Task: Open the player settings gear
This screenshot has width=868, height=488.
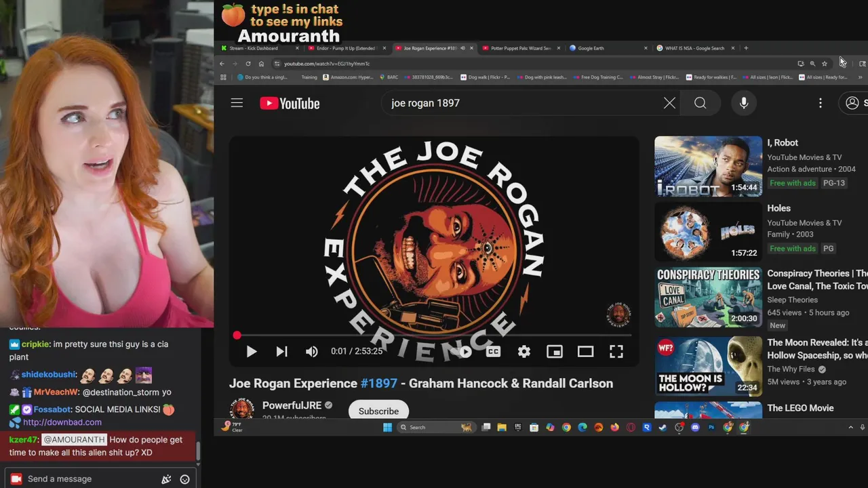Action: pyautogui.click(x=524, y=351)
